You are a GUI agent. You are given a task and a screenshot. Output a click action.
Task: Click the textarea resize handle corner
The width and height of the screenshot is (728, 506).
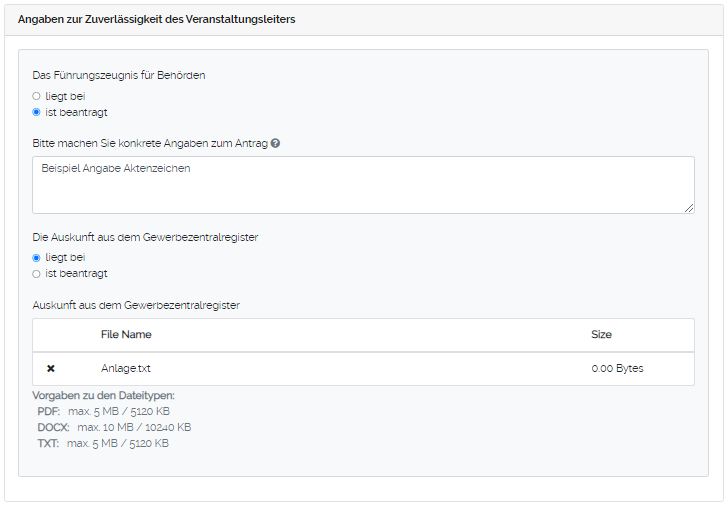coord(689,208)
